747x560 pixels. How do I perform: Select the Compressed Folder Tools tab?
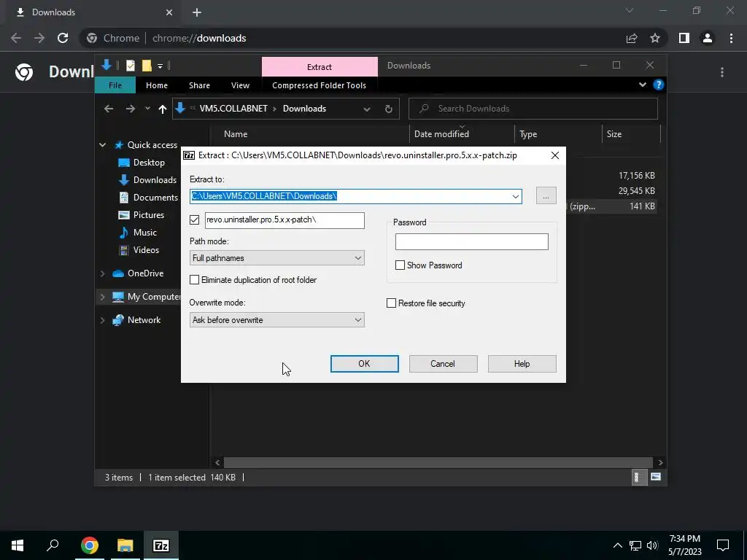coord(320,85)
